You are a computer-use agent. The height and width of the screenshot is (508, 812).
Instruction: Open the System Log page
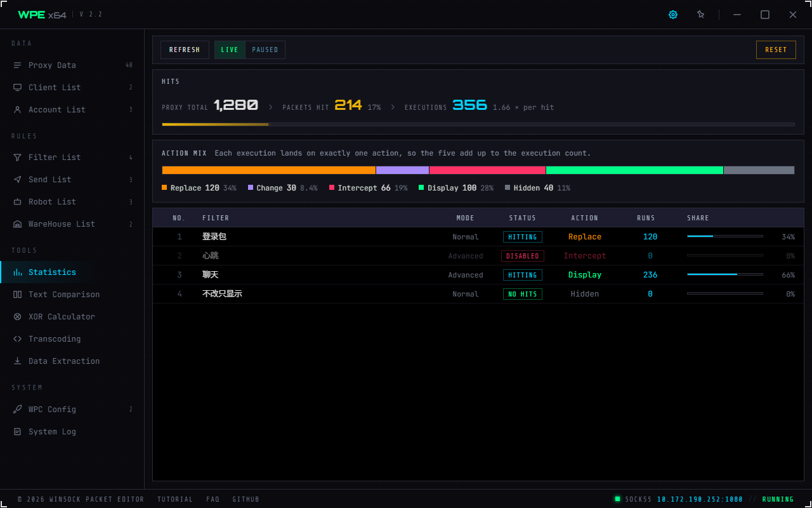pos(72,432)
